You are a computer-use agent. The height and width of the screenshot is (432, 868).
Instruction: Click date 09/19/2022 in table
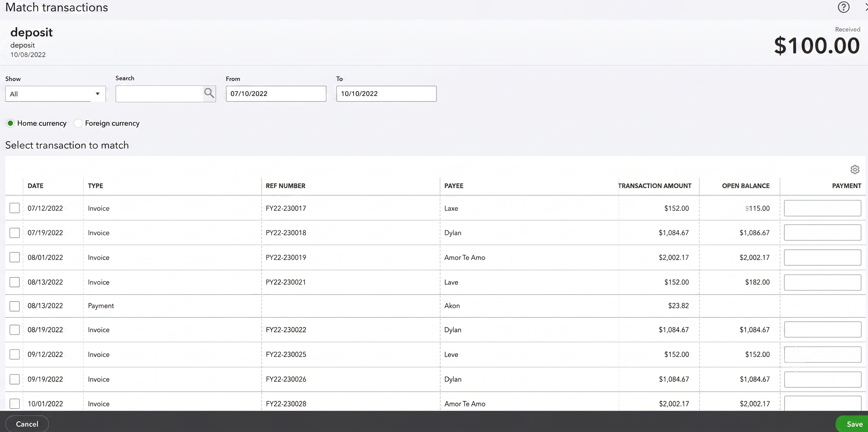click(x=45, y=379)
